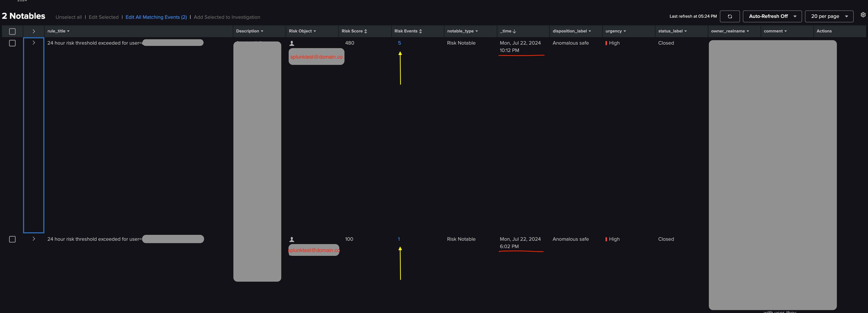Open the 1 risk event link
The height and width of the screenshot is (313, 868).
pos(399,239)
